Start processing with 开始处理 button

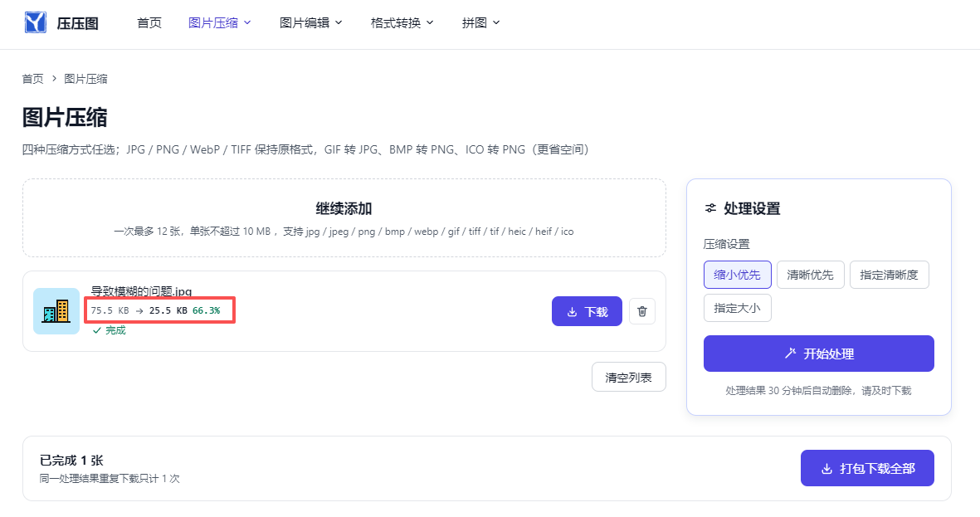tap(819, 354)
